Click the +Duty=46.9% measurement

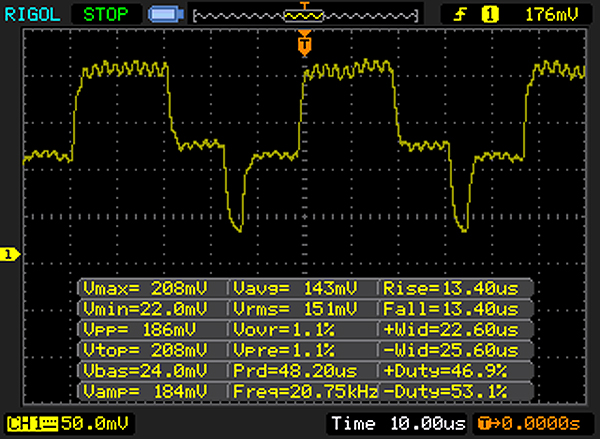[445, 370]
